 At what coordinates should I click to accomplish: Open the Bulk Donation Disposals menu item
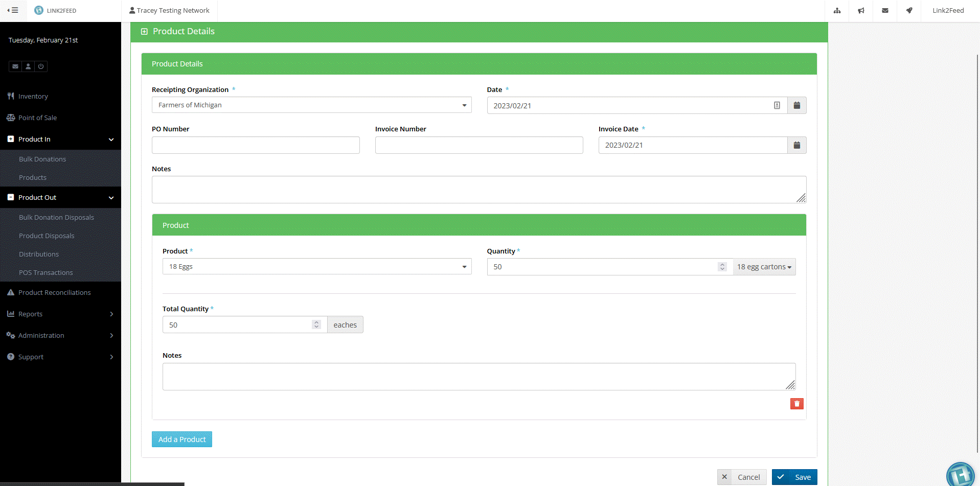[56, 217]
